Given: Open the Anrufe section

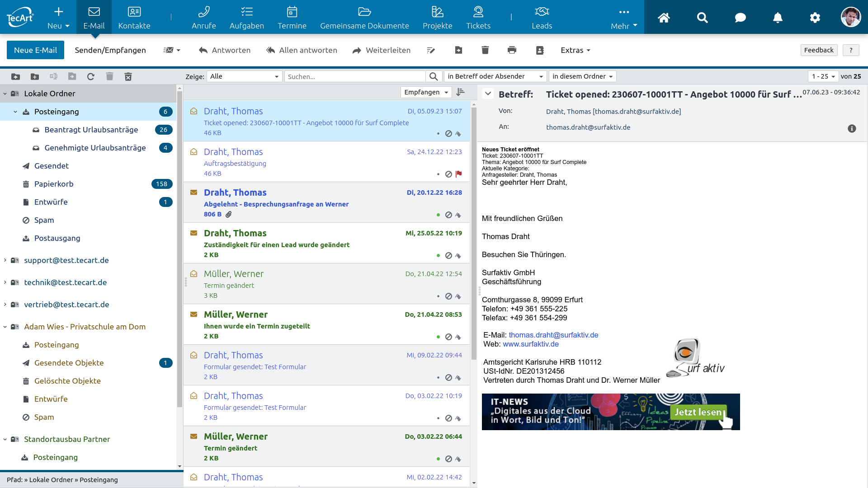Looking at the screenshot, I should click(x=204, y=17).
